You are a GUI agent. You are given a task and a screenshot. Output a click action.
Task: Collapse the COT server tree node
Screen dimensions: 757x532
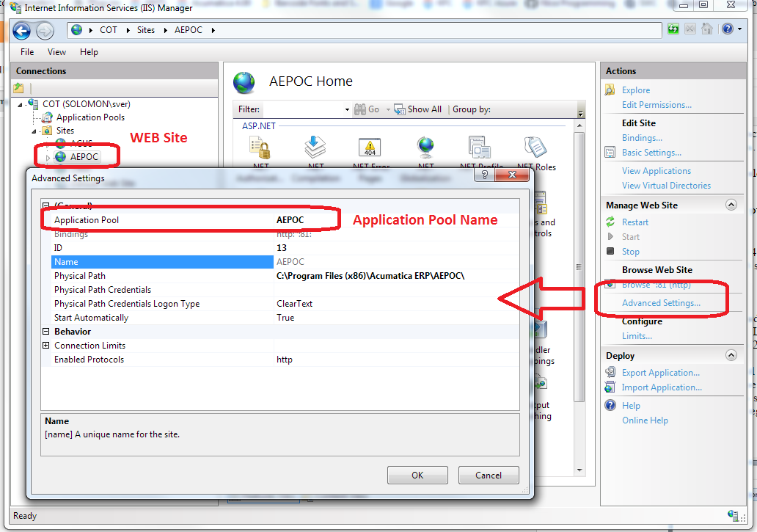coord(20,104)
